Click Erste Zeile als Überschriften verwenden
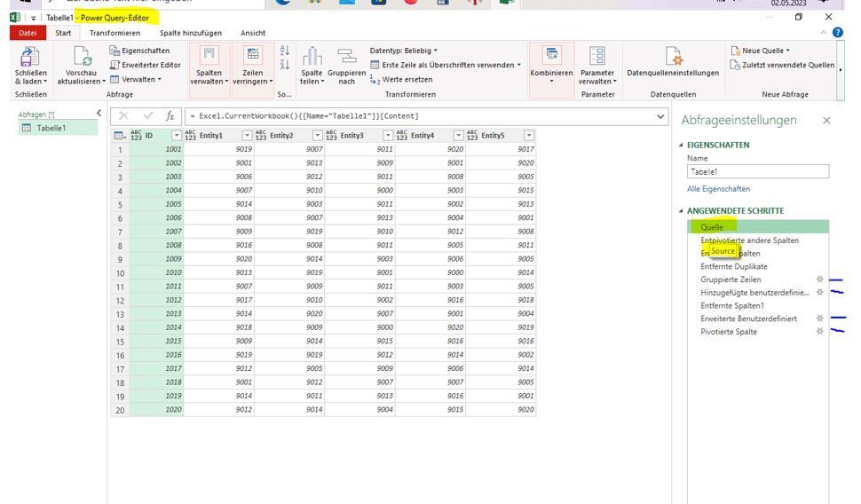Viewport: 861px width, 504px height. coord(446,65)
